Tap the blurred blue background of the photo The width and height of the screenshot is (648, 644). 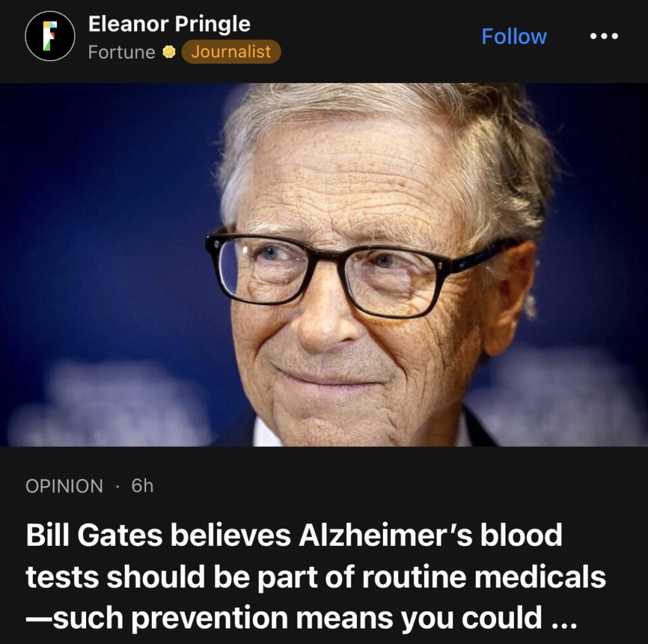tap(103, 207)
